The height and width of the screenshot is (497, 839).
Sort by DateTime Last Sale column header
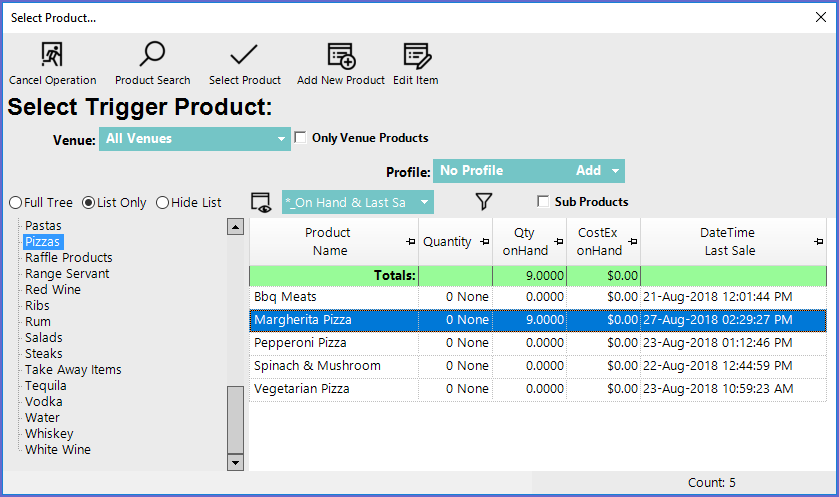point(727,242)
